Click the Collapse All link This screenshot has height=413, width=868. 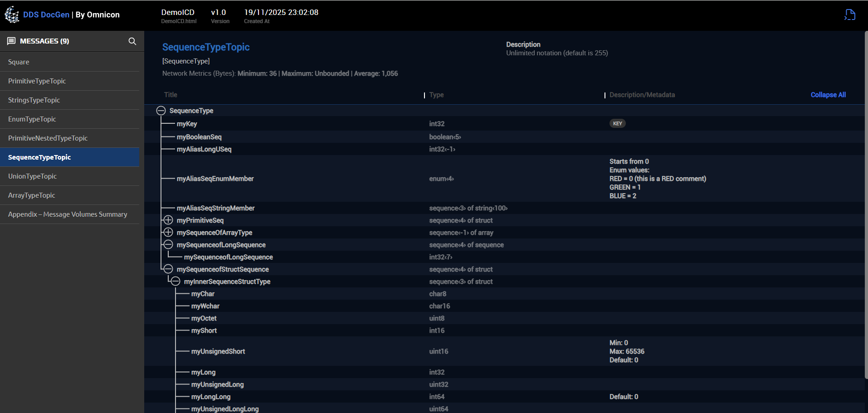point(828,95)
